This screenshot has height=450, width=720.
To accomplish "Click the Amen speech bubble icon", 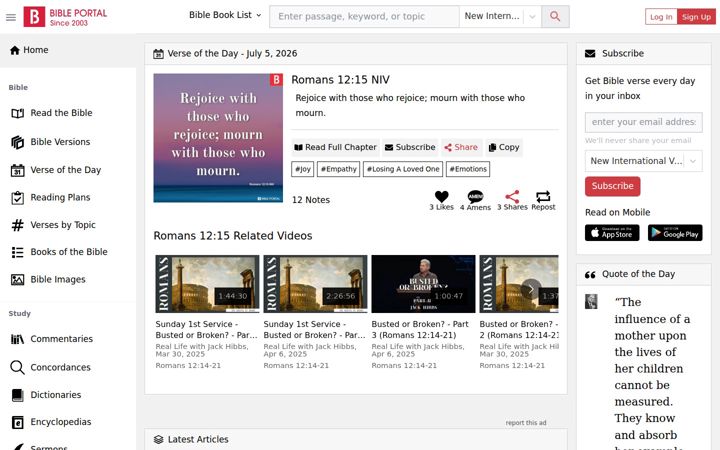I will pyautogui.click(x=475, y=197).
